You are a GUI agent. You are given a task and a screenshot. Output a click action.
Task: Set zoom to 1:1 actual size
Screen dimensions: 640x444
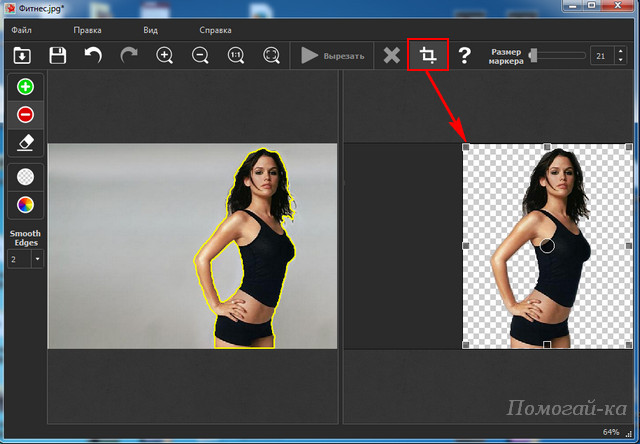[x=236, y=56]
